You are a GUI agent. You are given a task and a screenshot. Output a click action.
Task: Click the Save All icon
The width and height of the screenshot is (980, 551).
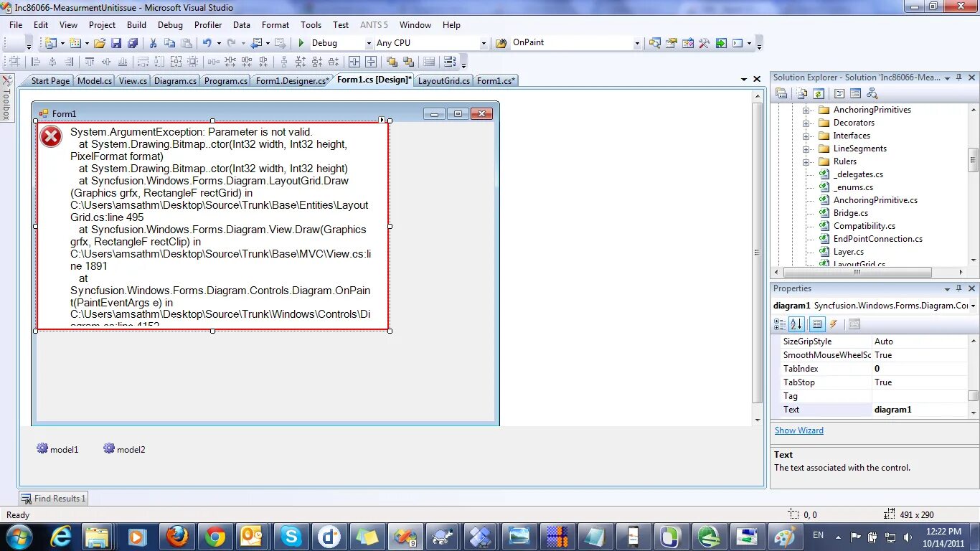pos(132,43)
